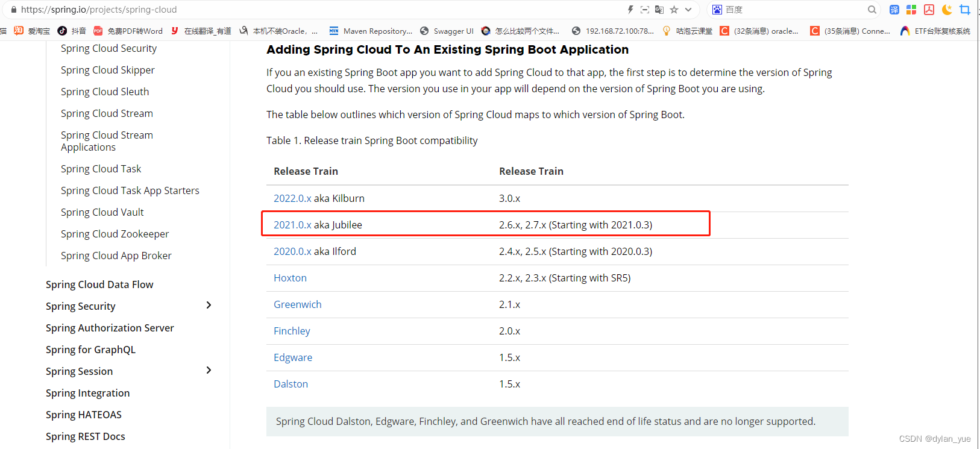This screenshot has height=449, width=980.
Task: Follow the 2022.0.x release train link
Action: 292,198
